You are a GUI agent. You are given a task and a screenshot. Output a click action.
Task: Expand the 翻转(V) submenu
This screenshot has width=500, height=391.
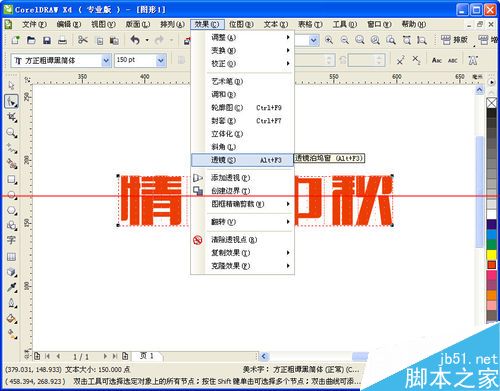point(242,222)
